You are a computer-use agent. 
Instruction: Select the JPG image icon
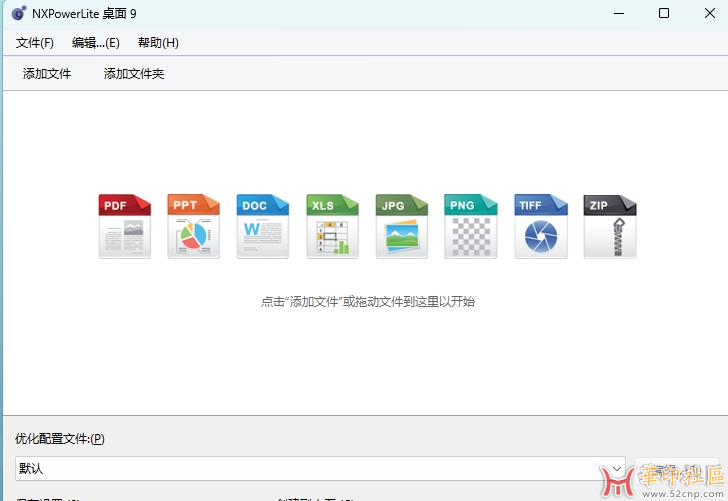click(402, 227)
